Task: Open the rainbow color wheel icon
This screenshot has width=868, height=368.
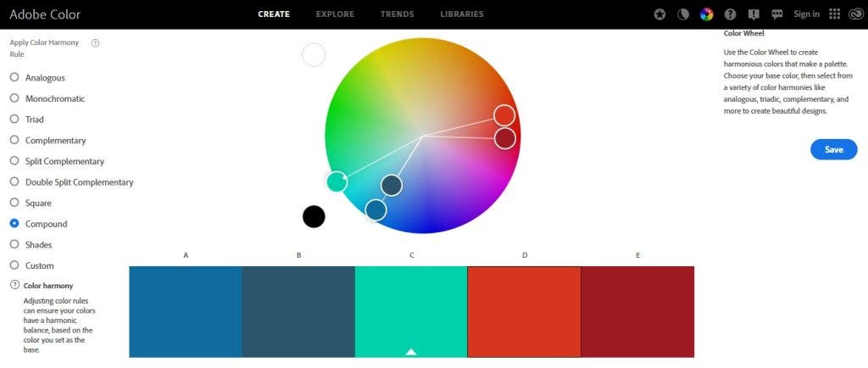Action: [706, 14]
